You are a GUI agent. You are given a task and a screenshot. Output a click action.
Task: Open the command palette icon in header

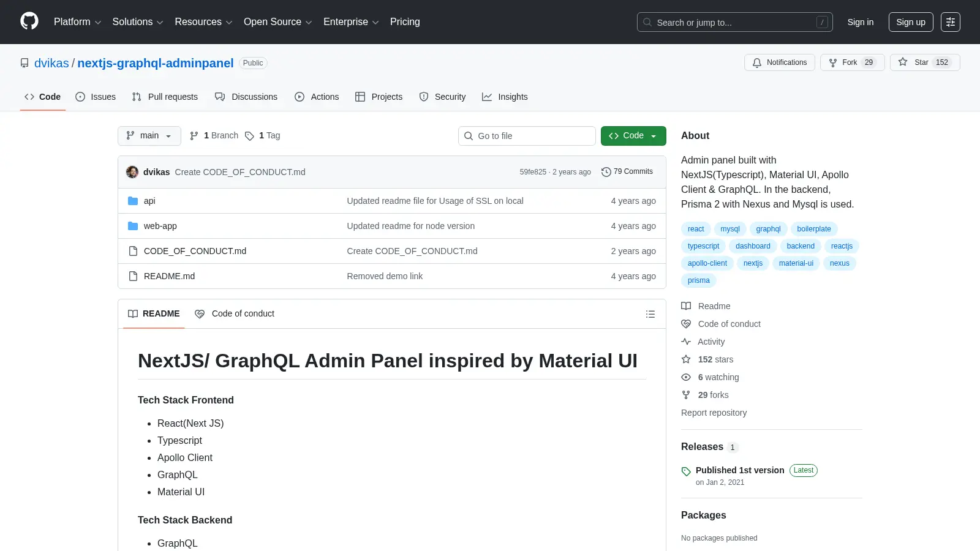[x=951, y=22]
